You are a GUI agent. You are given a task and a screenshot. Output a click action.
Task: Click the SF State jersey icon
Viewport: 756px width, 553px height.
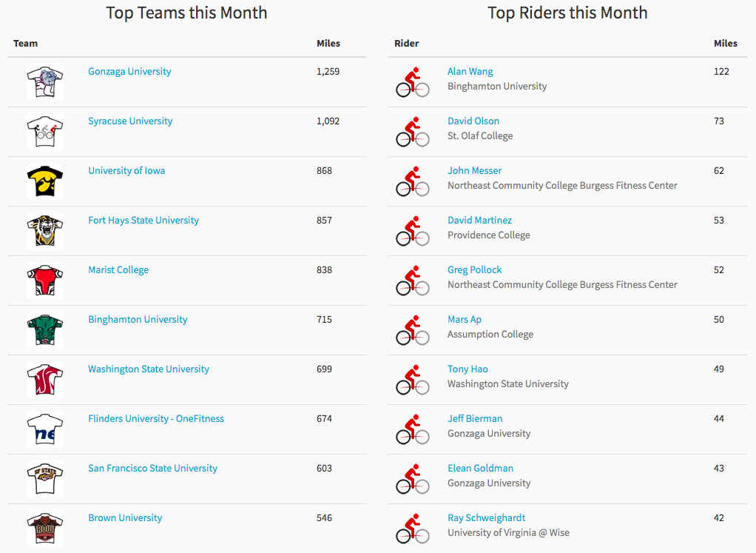[45, 479]
